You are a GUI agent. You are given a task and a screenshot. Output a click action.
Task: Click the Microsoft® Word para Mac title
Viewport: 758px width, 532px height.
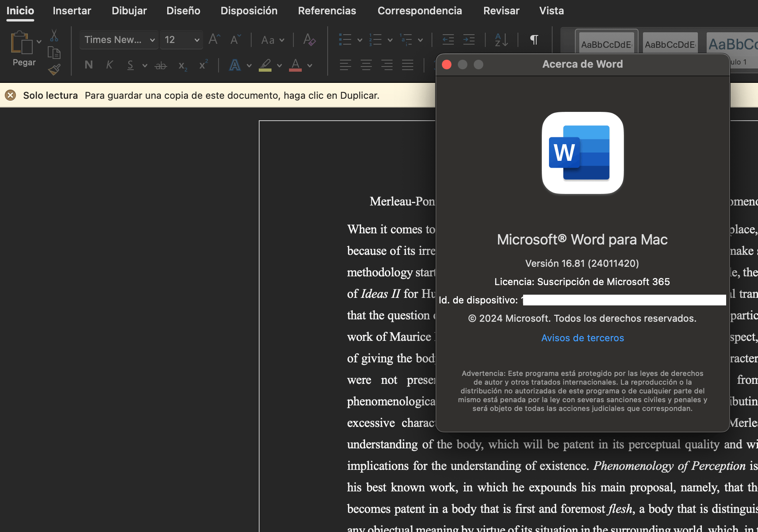582,240
